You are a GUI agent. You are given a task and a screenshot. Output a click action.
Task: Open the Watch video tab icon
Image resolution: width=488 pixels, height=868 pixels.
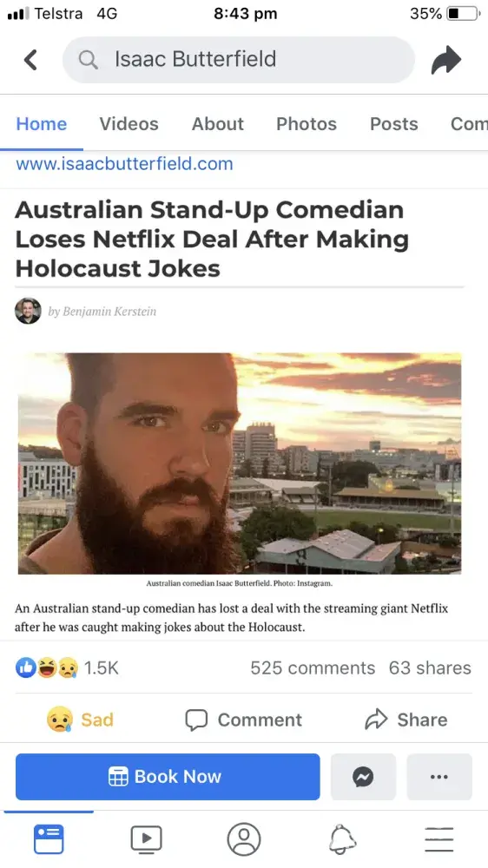coord(146,839)
